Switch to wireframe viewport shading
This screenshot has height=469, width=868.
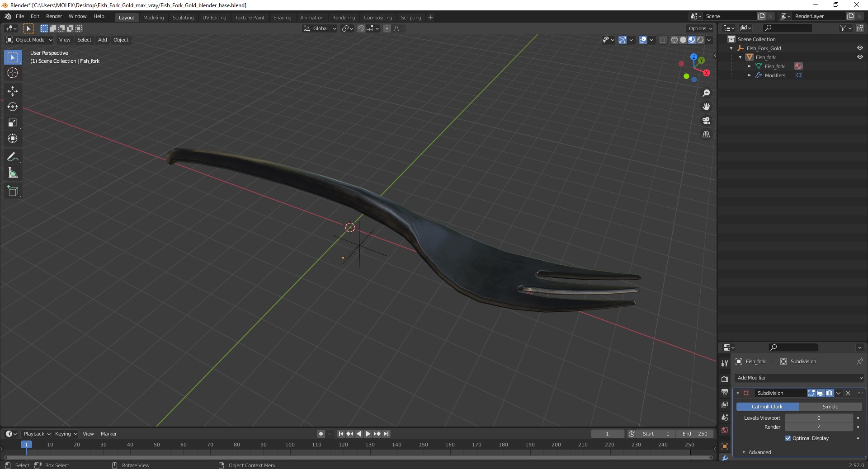click(675, 40)
